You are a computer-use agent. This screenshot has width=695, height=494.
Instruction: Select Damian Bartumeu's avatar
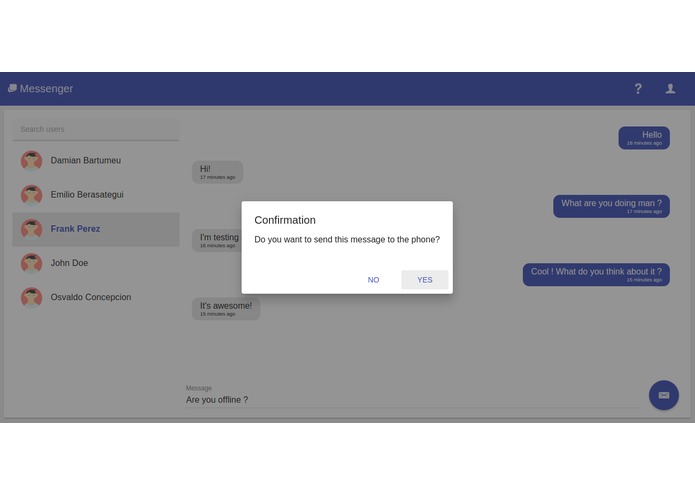31,160
